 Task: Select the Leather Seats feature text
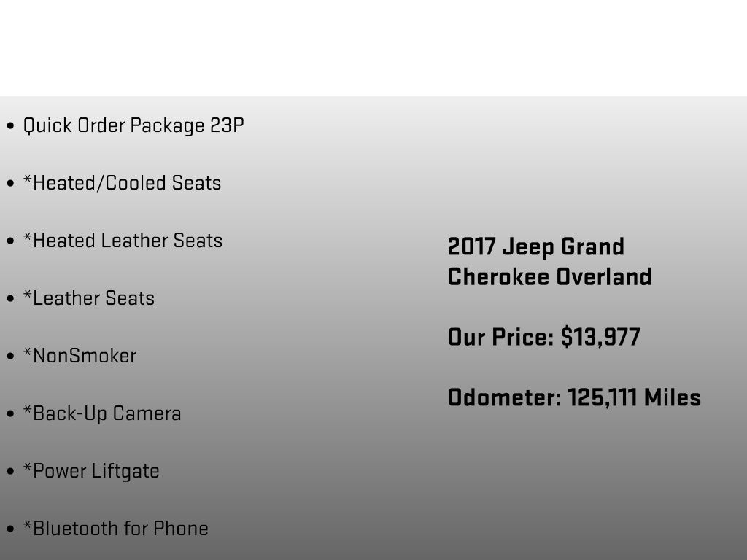(x=89, y=298)
